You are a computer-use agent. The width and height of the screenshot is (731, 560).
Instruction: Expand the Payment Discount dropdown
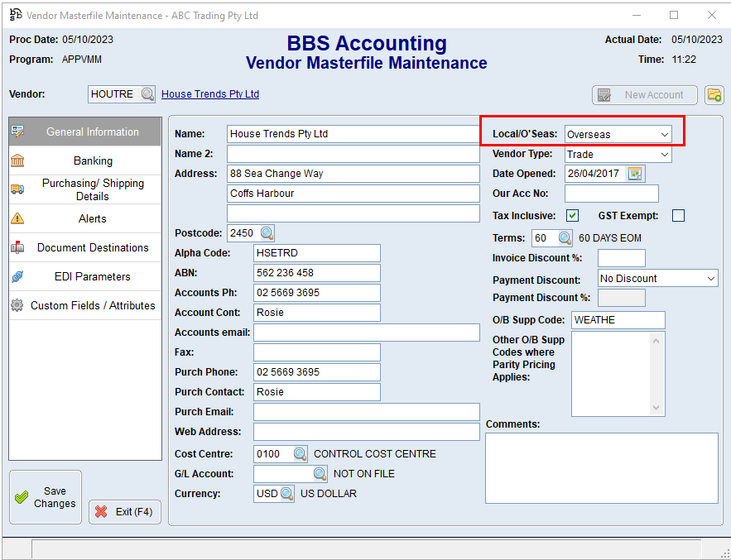711,279
